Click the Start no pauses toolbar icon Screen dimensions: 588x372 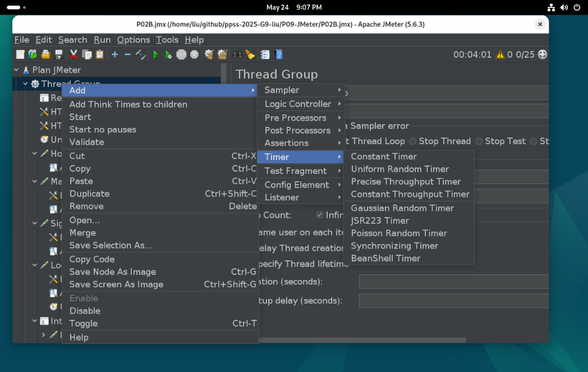pos(168,55)
